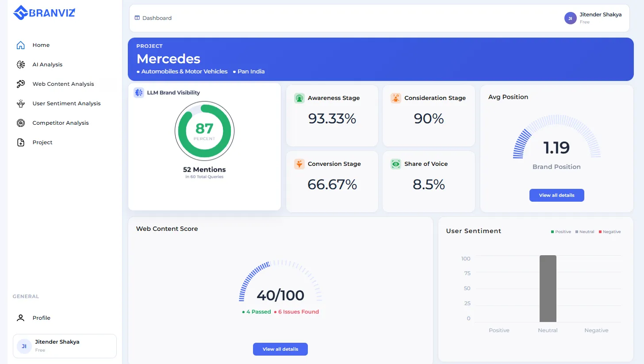Image resolution: width=644 pixels, height=364 pixels.
Task: Click the Avg Position 1.19 gauge
Action: (556, 137)
